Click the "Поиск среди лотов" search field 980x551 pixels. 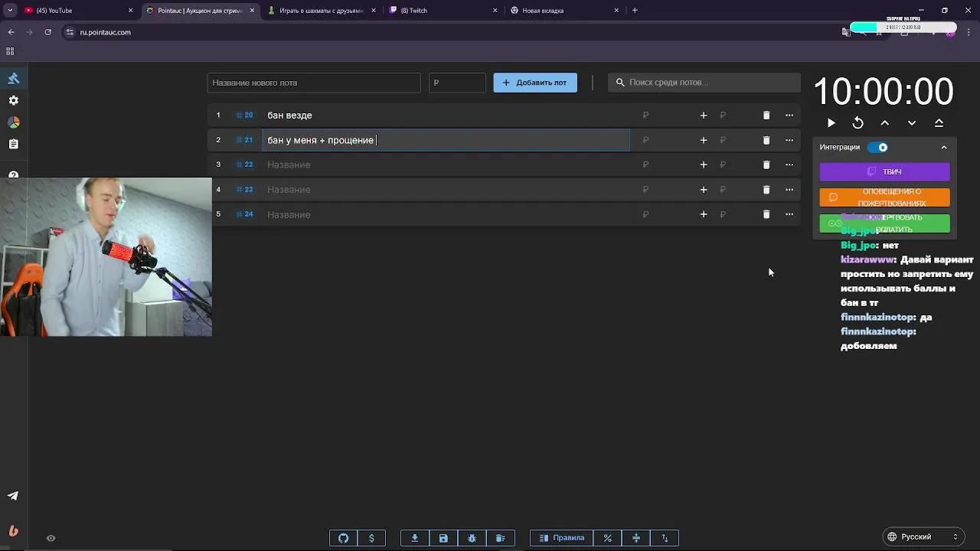704,83
